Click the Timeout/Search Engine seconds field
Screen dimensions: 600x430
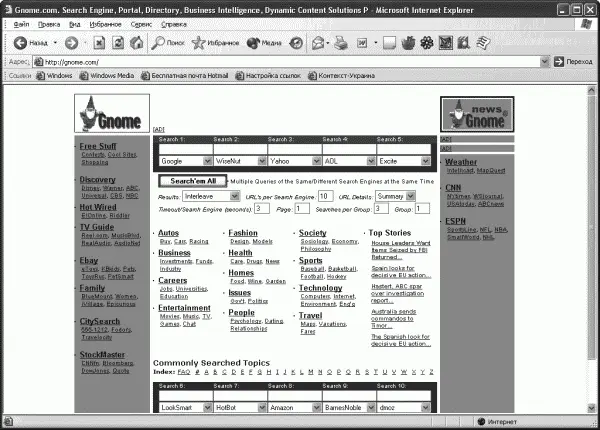click(x=262, y=208)
